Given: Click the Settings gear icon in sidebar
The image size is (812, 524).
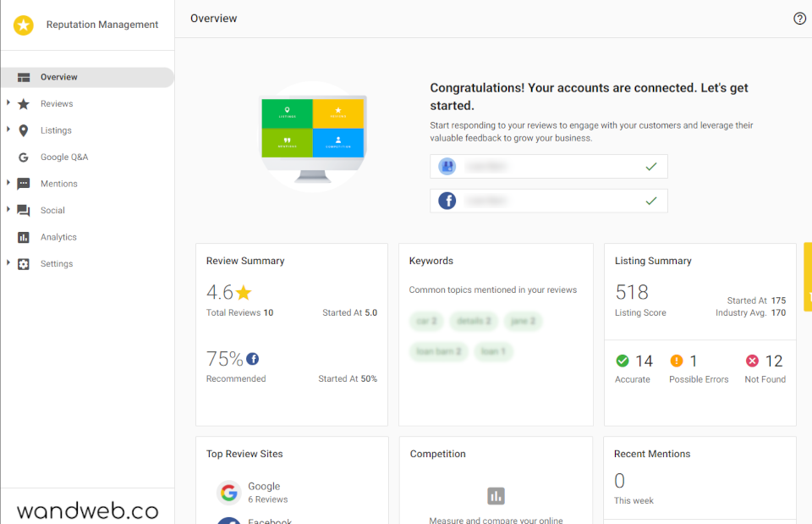Looking at the screenshot, I should (24, 264).
